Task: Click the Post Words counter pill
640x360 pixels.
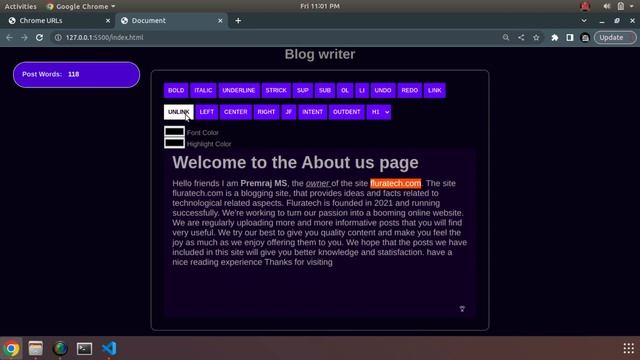Action: (76, 74)
